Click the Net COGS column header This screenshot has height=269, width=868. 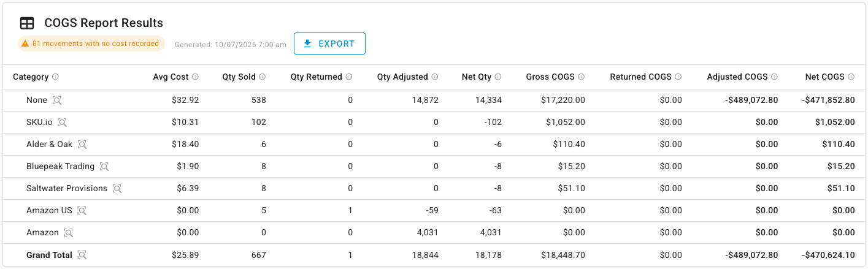(825, 77)
